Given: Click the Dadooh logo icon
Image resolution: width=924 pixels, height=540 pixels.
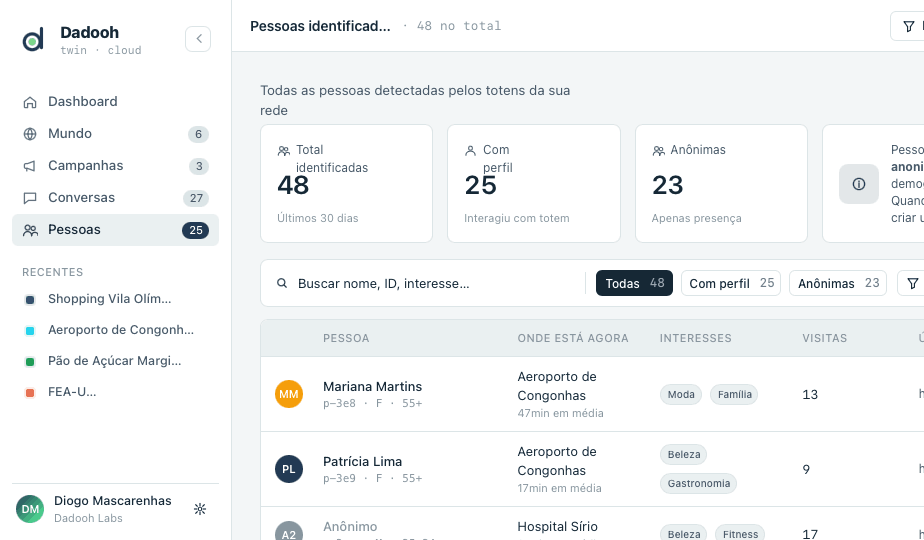Looking at the screenshot, I should pos(33,39).
